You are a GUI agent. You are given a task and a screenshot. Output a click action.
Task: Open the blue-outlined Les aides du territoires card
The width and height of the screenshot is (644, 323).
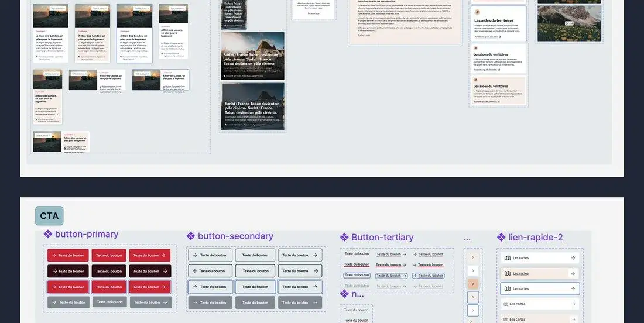[499, 24]
